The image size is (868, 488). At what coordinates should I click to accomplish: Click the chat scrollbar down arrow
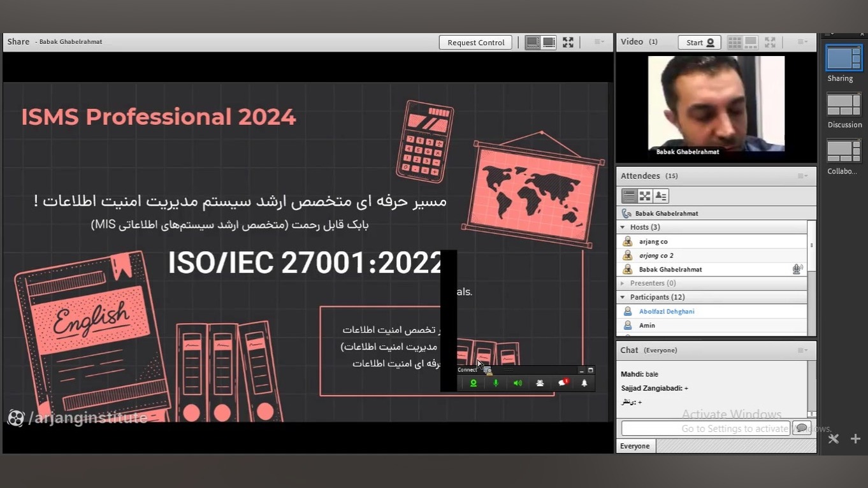[x=812, y=414]
